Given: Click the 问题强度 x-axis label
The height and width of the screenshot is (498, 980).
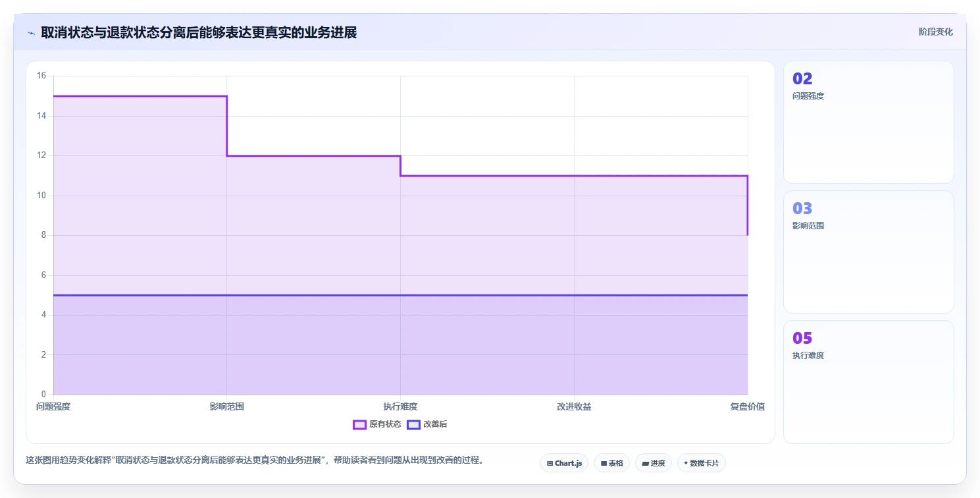Looking at the screenshot, I should (53, 406).
